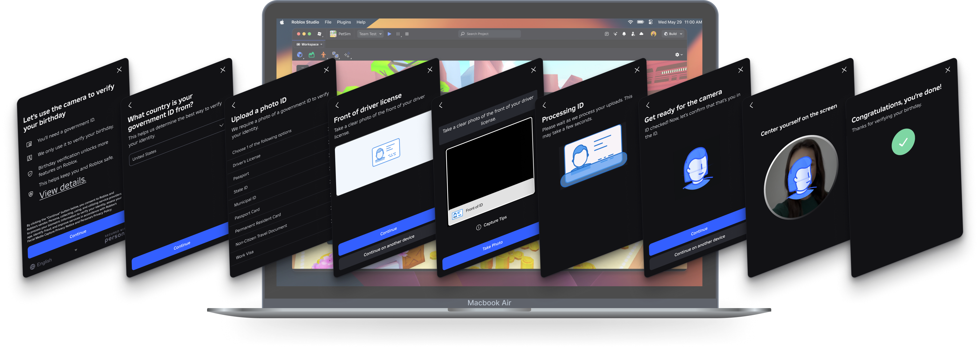Image resolution: width=980 pixels, height=349 pixels.
Task: Start playtest with the blue Play button
Action: pyautogui.click(x=389, y=34)
